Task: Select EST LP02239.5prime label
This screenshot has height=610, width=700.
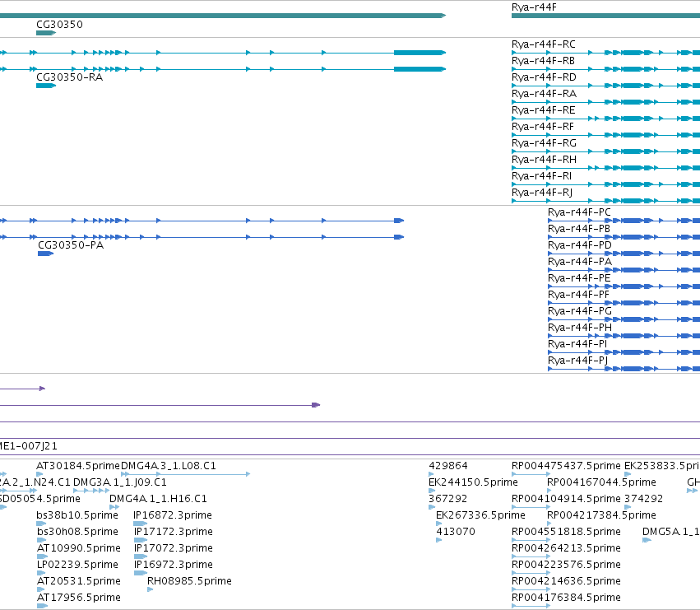Action: pos(77,565)
